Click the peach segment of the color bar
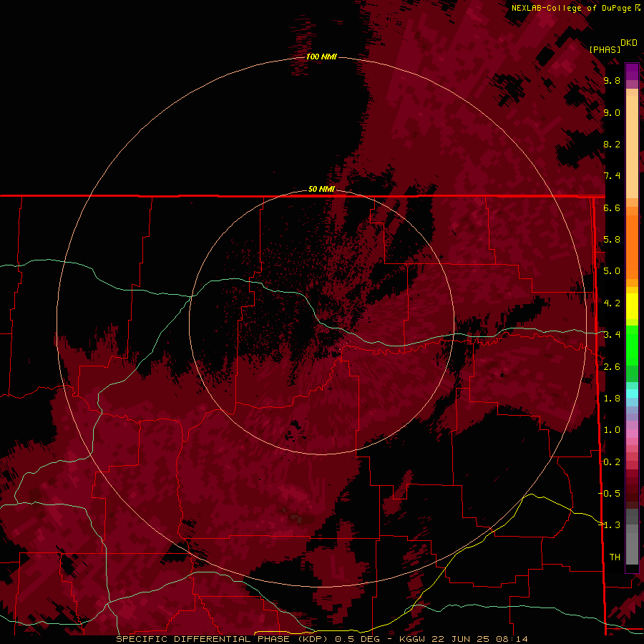Screen dimensions: 644x644 632,144
